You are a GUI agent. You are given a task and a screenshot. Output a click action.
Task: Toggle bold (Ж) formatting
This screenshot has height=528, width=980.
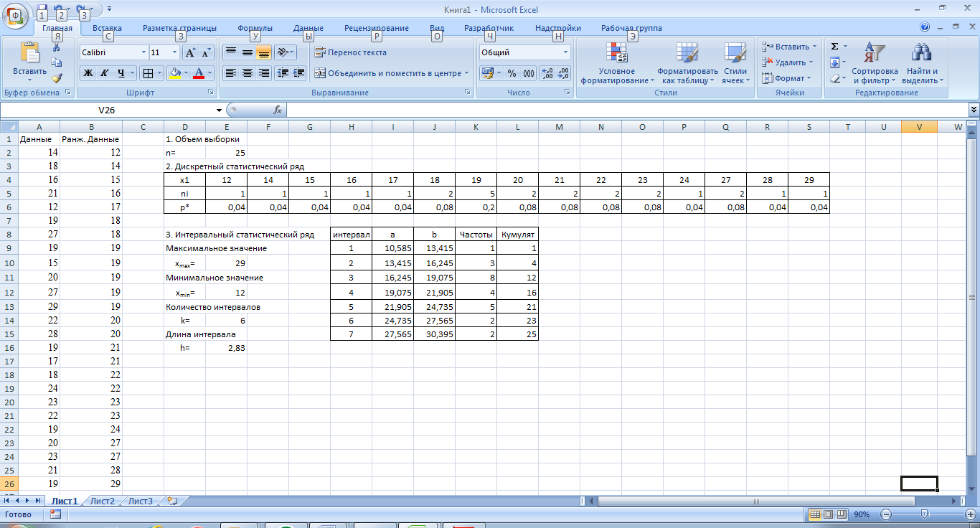[x=88, y=73]
